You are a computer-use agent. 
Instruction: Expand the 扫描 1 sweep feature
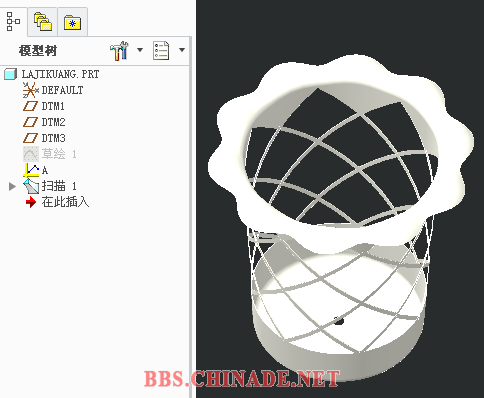click(12, 186)
